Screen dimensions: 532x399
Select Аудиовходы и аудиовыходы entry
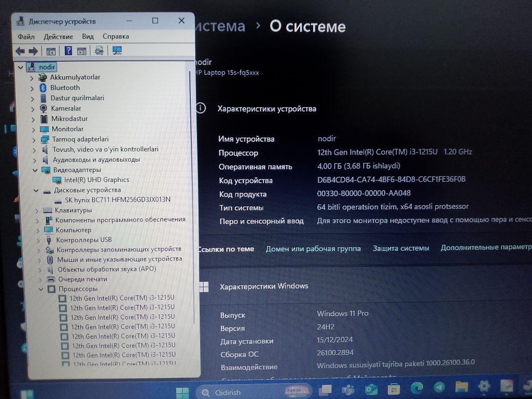96,160
